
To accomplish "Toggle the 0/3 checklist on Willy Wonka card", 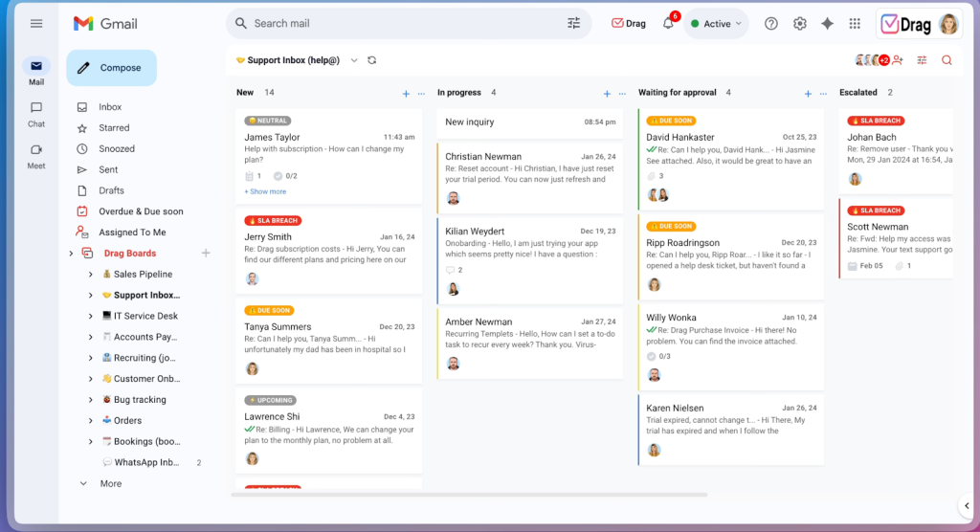I will coord(651,356).
